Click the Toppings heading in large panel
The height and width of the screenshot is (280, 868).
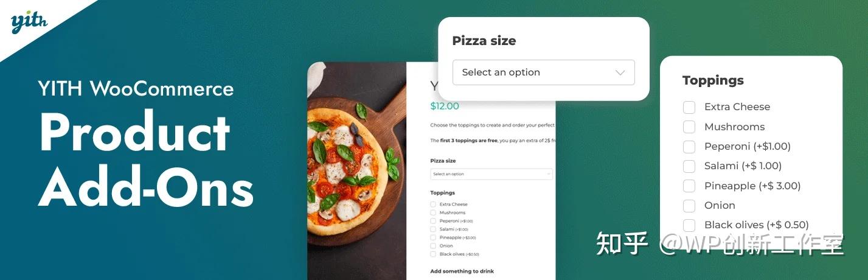coord(713,80)
